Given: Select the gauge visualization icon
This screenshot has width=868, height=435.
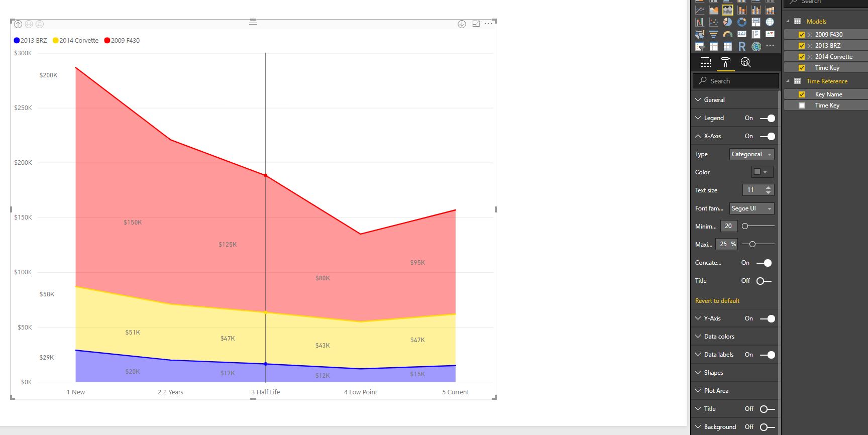Looking at the screenshot, I should pyautogui.click(x=728, y=34).
